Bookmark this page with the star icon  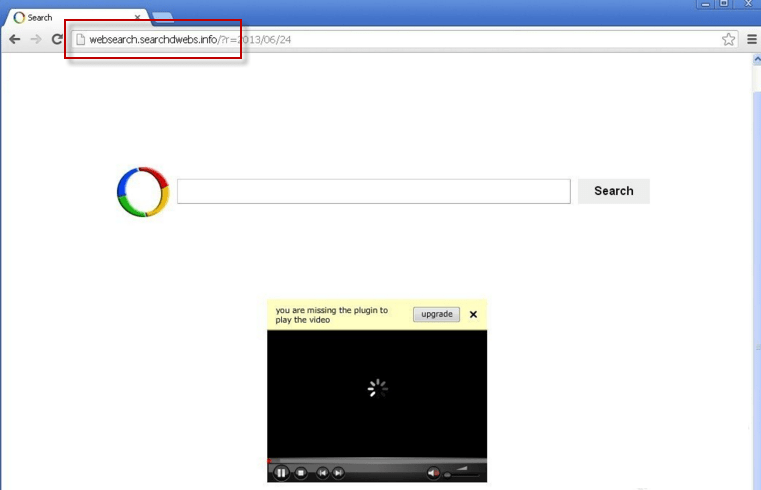click(x=728, y=39)
